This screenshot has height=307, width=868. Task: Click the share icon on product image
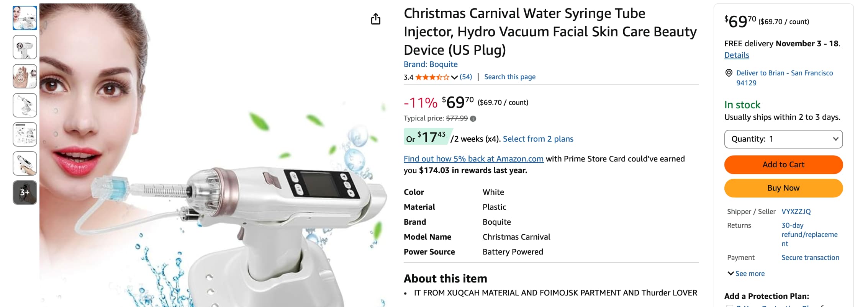[x=376, y=19]
